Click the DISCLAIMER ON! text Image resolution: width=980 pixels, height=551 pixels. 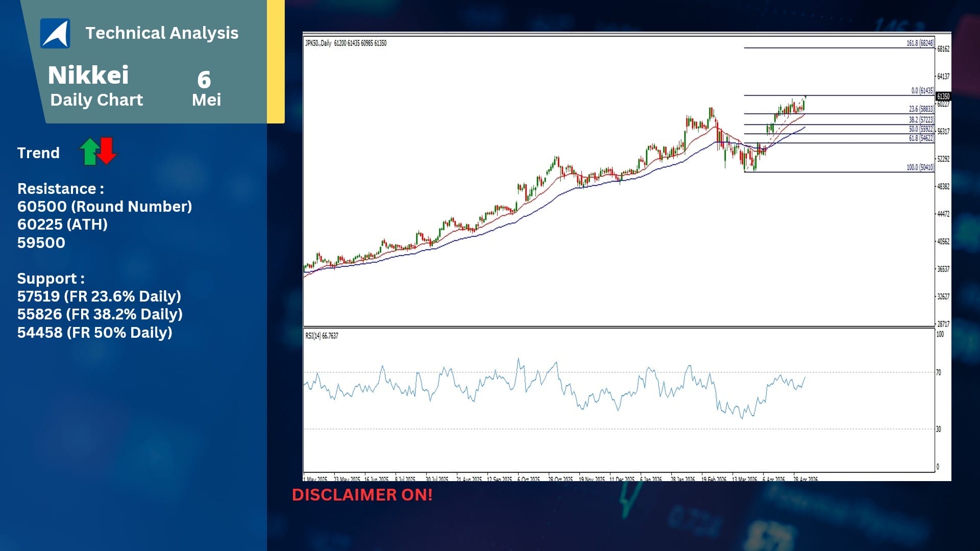tap(362, 494)
